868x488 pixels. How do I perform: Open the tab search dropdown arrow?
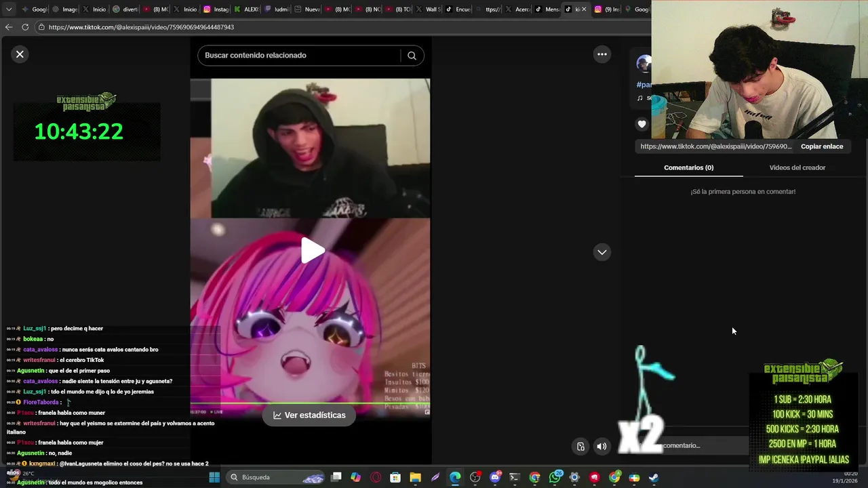[9, 9]
